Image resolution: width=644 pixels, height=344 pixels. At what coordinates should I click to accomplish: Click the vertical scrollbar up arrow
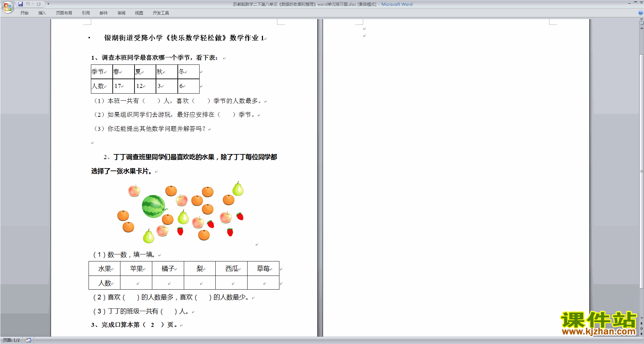click(x=641, y=28)
